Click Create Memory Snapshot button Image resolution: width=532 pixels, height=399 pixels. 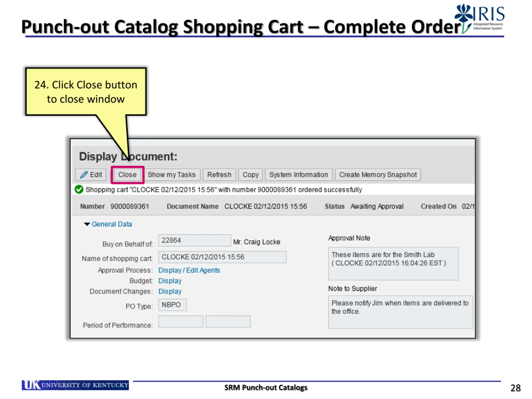(378, 175)
